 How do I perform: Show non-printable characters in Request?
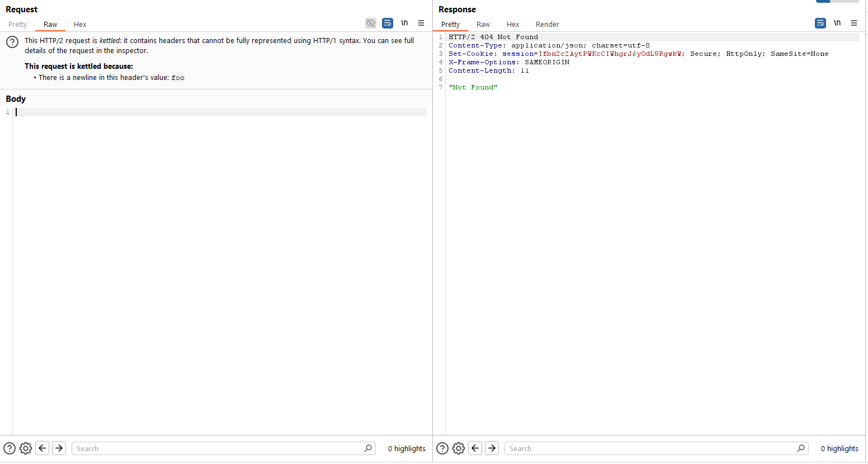point(404,23)
